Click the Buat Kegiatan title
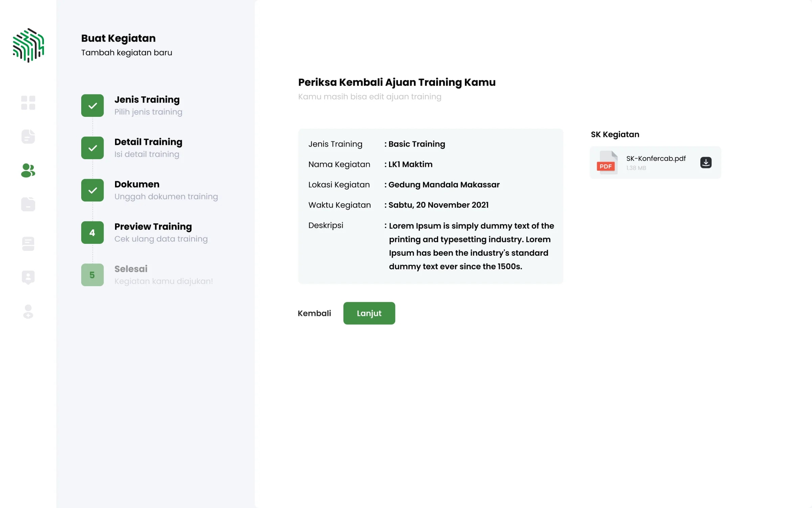812x508 pixels. click(x=118, y=38)
